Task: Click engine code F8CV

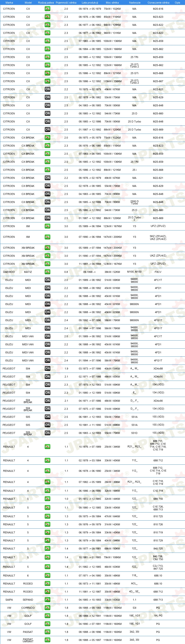Action: coord(158,272)
